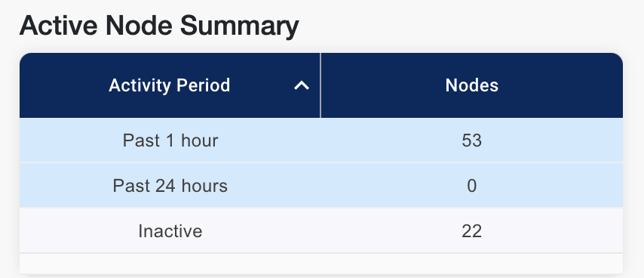Screen dimensions: 644x278
Task: Click the divider between Activity Period and Nodes headers
Action: pyautogui.click(x=320, y=85)
